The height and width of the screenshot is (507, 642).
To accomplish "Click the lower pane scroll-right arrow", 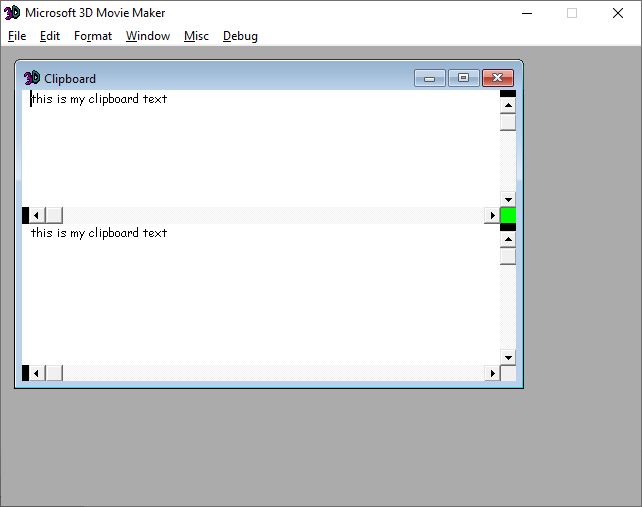I will coord(493,373).
